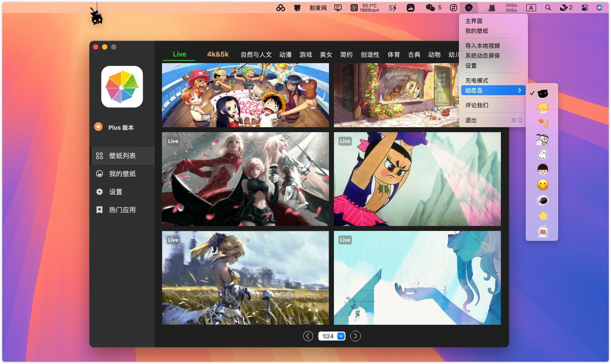
Task: Click the Plus 版本 upgrade button
Action: pyautogui.click(x=116, y=128)
